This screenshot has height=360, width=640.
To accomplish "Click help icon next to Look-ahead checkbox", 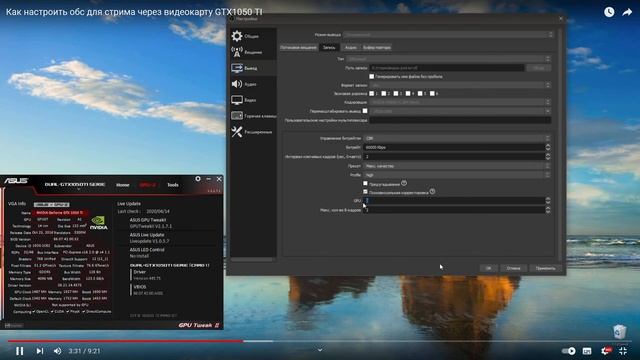I will coord(404,183).
